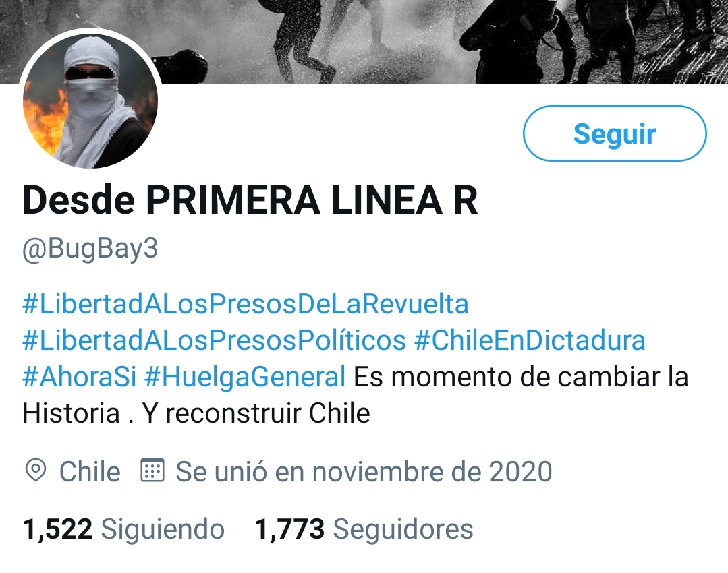Click the 1,522 following count number
Screen dimensions: 728x573
57,529
